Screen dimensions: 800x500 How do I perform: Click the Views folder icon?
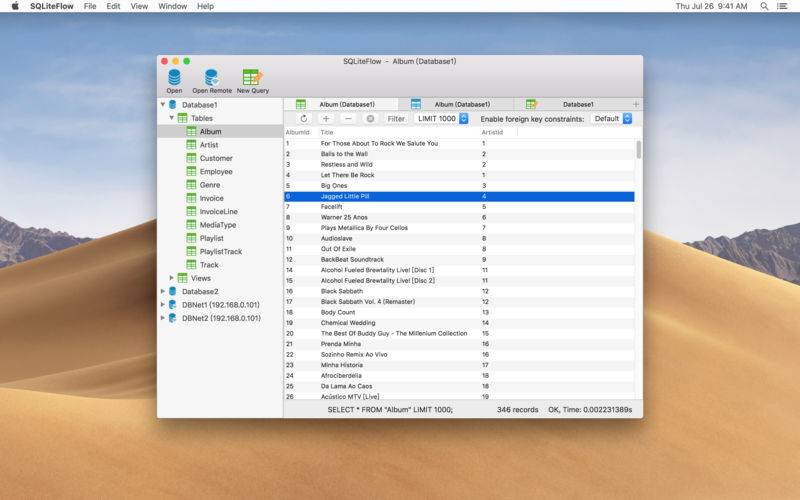[182, 278]
